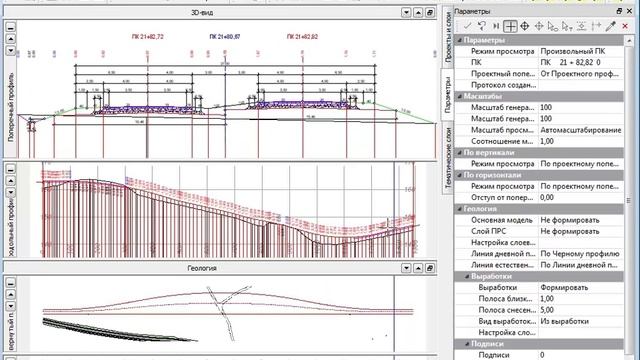The image size is (640, 360).
Task: Click up arrow of Поперечный профиль panel
Action: click(x=11, y=39)
